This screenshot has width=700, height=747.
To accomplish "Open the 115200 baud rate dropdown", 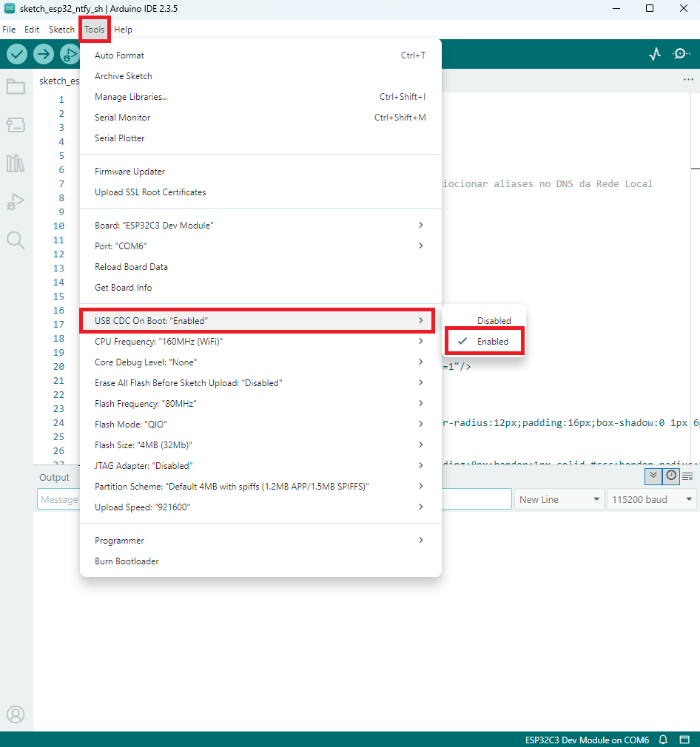I will (651, 500).
